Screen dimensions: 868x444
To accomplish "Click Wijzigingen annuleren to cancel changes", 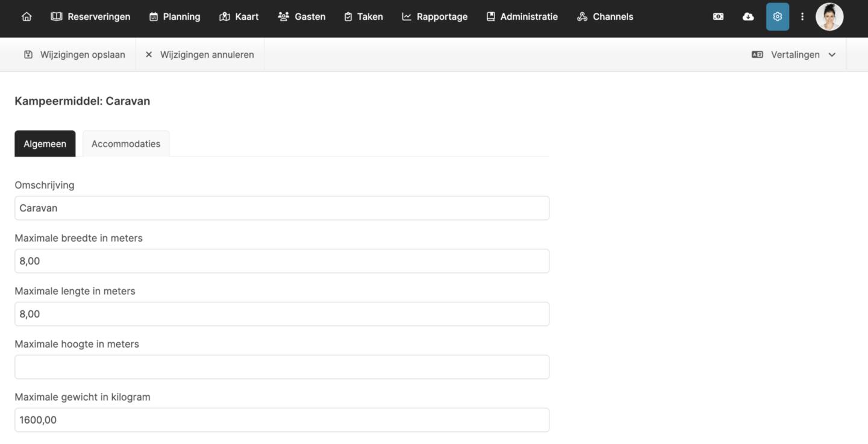I will click(199, 55).
